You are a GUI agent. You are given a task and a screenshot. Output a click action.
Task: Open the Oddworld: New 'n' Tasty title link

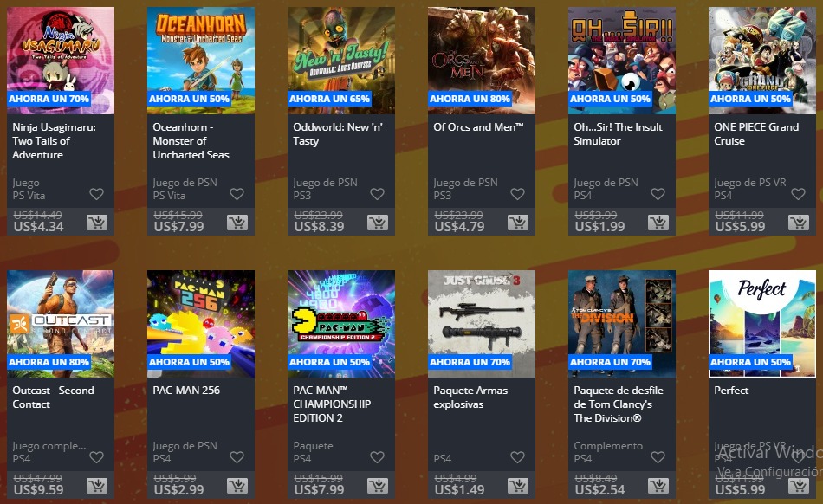pos(338,133)
